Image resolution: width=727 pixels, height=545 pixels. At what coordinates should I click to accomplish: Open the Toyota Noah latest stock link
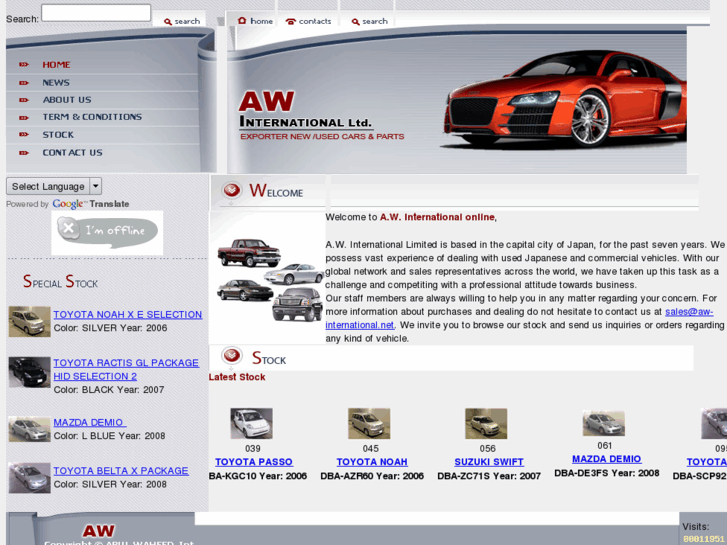[x=372, y=462]
